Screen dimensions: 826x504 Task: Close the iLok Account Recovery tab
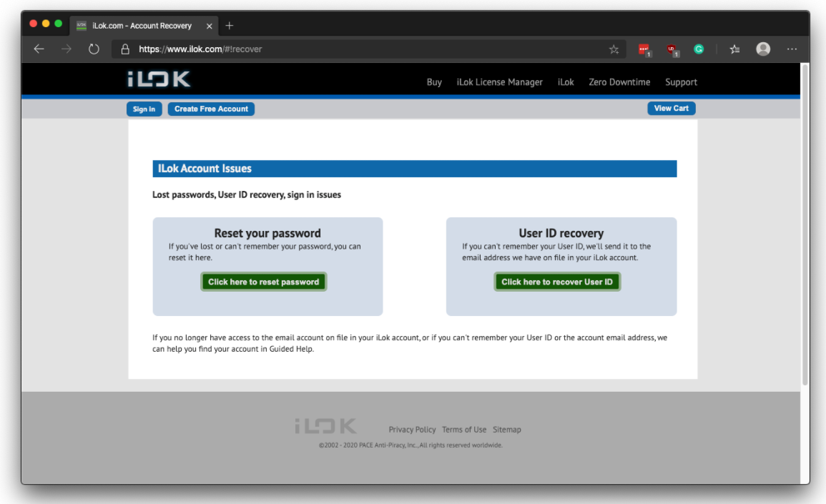click(x=209, y=26)
